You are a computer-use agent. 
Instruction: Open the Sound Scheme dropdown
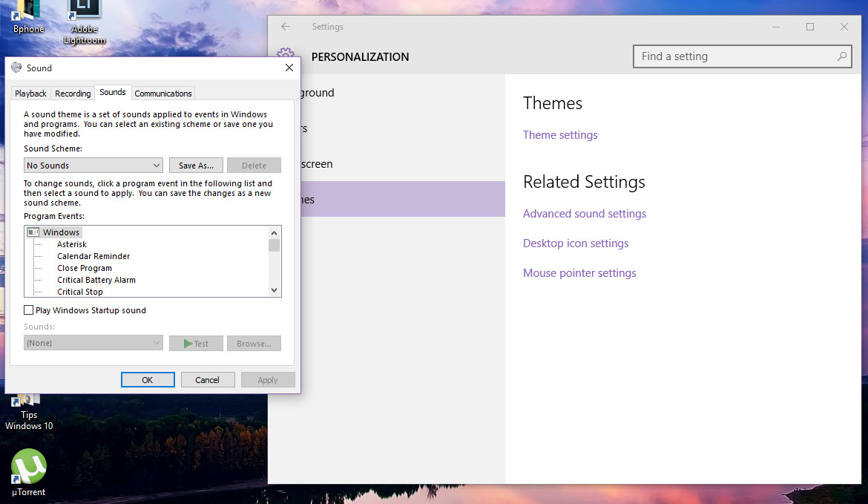(x=157, y=165)
